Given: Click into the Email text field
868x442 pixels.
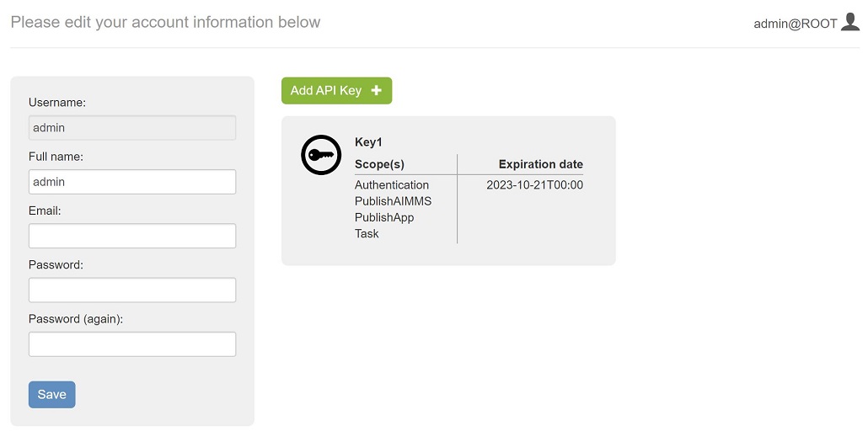Looking at the screenshot, I should [132, 236].
